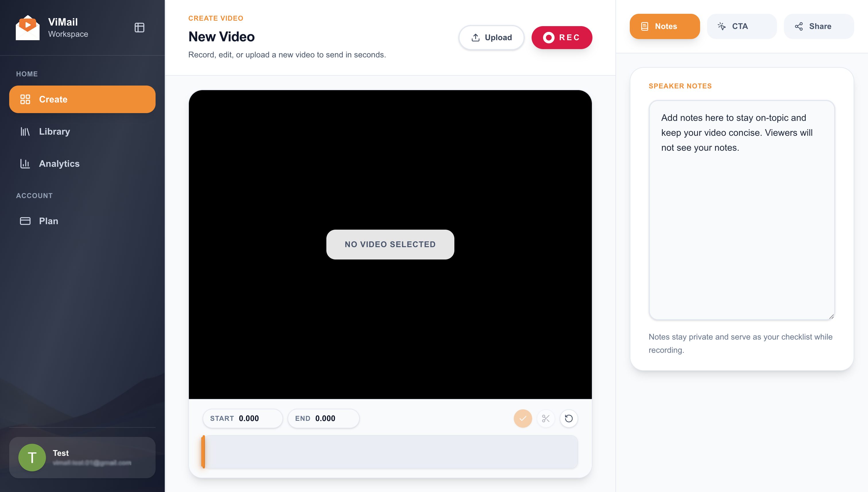Trim the clip using the scissors icon
Viewport: 868px width, 492px height.
coord(546,418)
